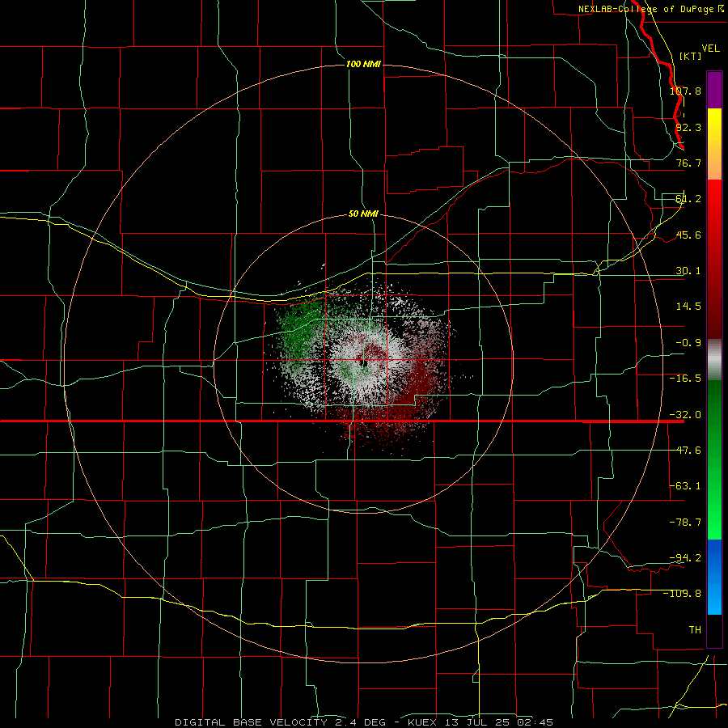
Task: Click the yellow-orange segment of color bar
Action: click(x=714, y=144)
